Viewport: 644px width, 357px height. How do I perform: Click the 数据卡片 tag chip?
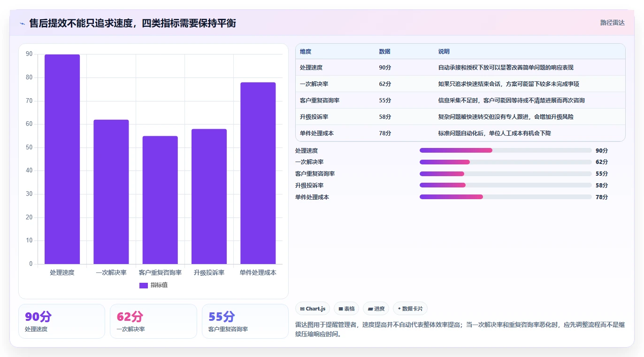pyautogui.click(x=410, y=309)
